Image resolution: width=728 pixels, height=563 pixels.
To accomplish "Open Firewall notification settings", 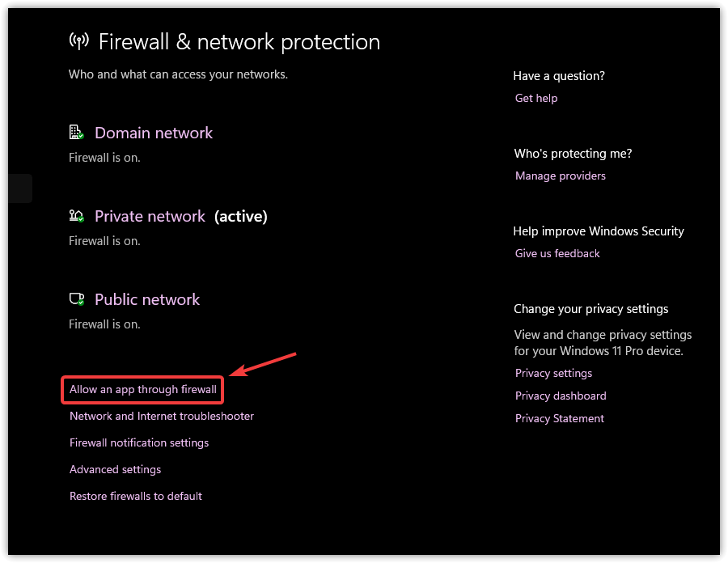I will click(139, 442).
